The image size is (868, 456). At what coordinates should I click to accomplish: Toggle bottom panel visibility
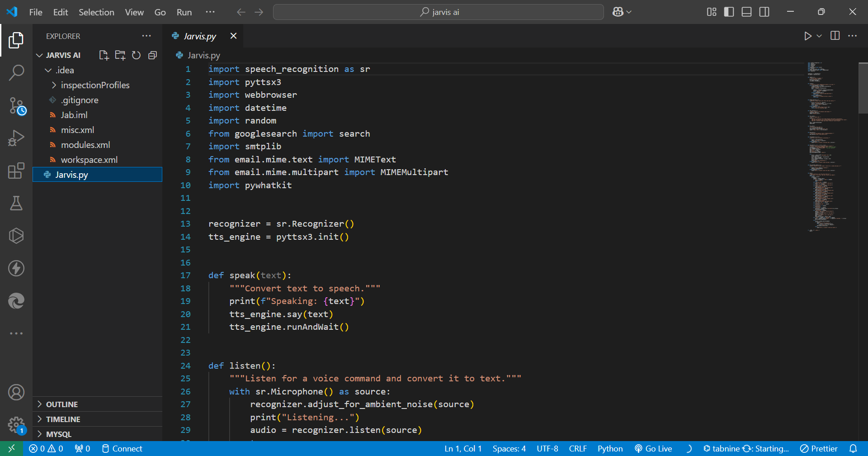[747, 12]
